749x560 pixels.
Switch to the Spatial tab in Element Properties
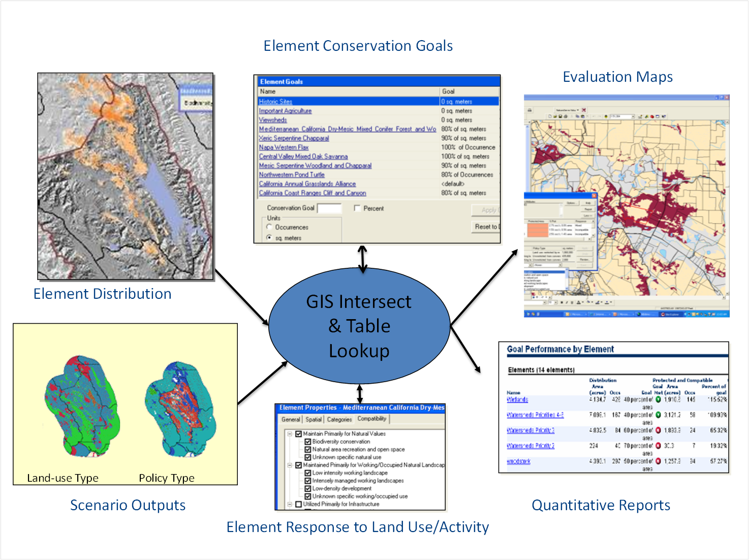coord(314,419)
